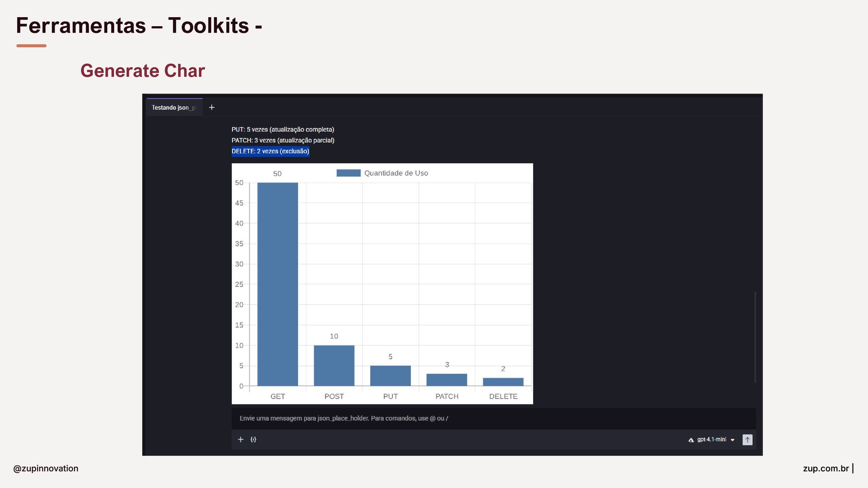
Task: Click the GET bar in chart
Action: (278, 285)
